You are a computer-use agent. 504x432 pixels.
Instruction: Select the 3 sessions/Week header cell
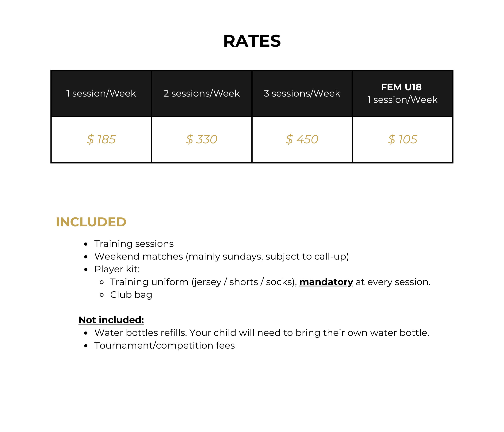[x=302, y=94]
